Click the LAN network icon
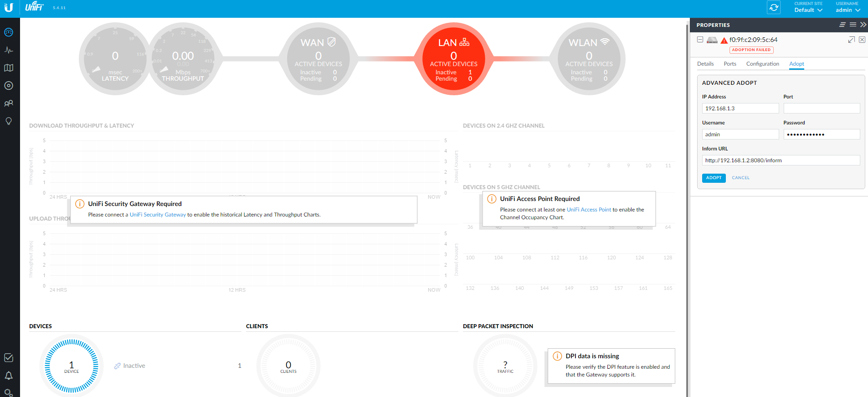 464,42
